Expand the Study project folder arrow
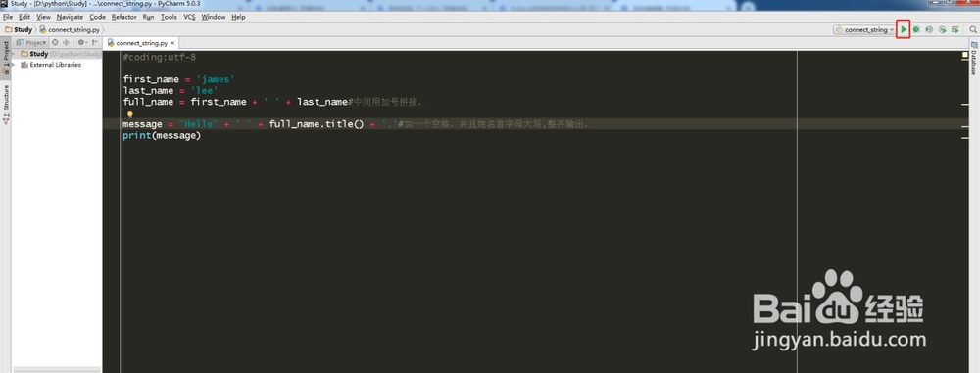This screenshot has height=373, width=980. [x=14, y=54]
